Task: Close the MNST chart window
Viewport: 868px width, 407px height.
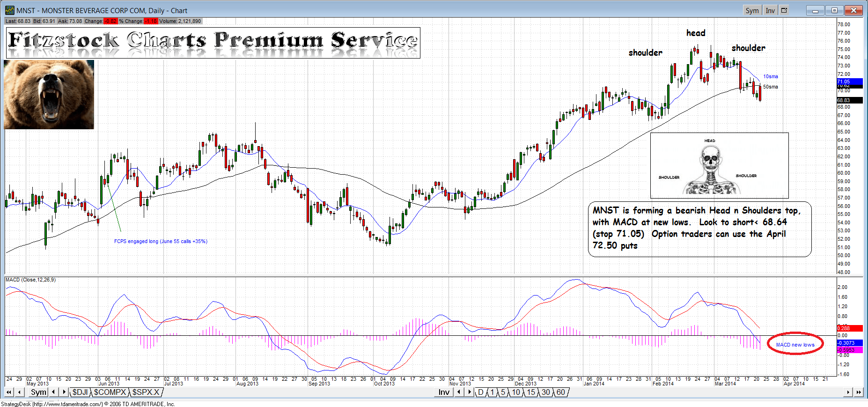Action: [x=853, y=10]
